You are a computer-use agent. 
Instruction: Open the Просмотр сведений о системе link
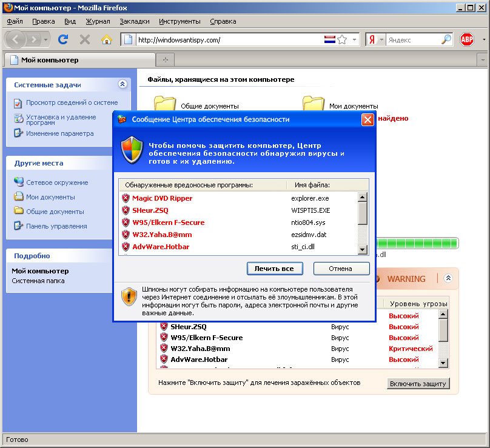click(x=72, y=102)
